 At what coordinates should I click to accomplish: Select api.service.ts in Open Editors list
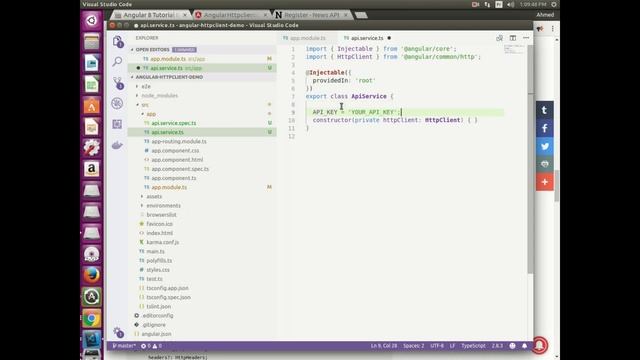click(x=202, y=68)
